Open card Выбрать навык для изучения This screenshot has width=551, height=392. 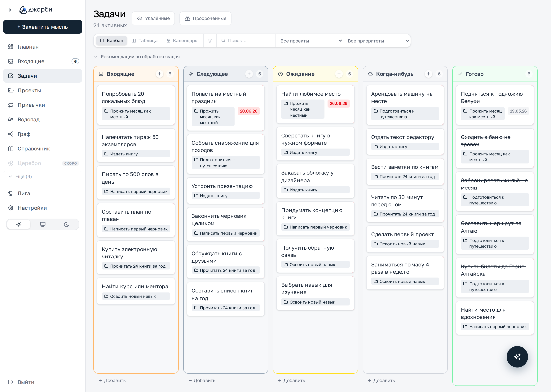pyautogui.click(x=315, y=293)
